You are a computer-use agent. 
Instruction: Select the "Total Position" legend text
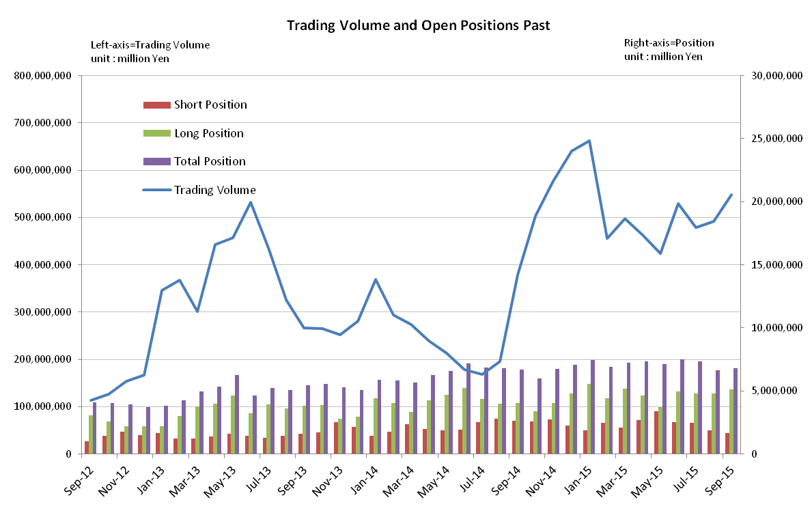coord(210,162)
